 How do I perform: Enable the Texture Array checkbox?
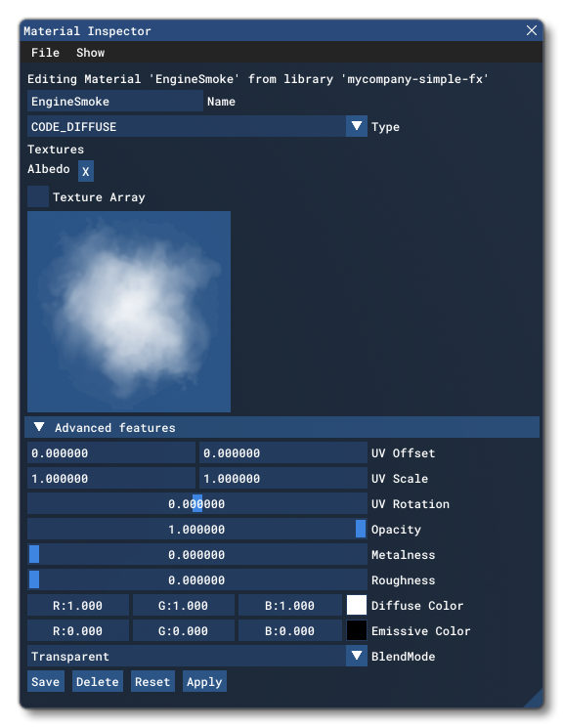[38, 196]
